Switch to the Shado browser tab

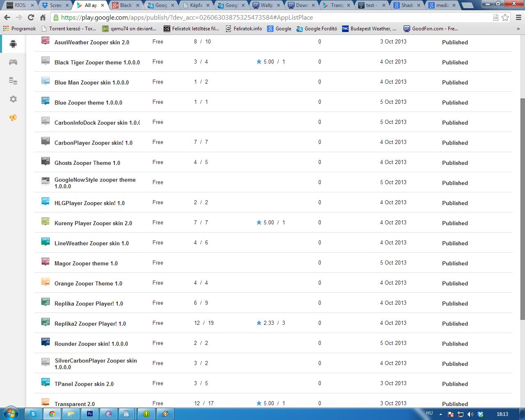pos(407,5)
